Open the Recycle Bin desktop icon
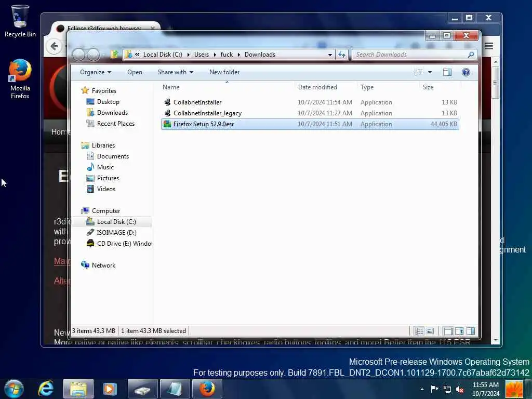This screenshot has width=532, height=399. pyautogui.click(x=20, y=21)
